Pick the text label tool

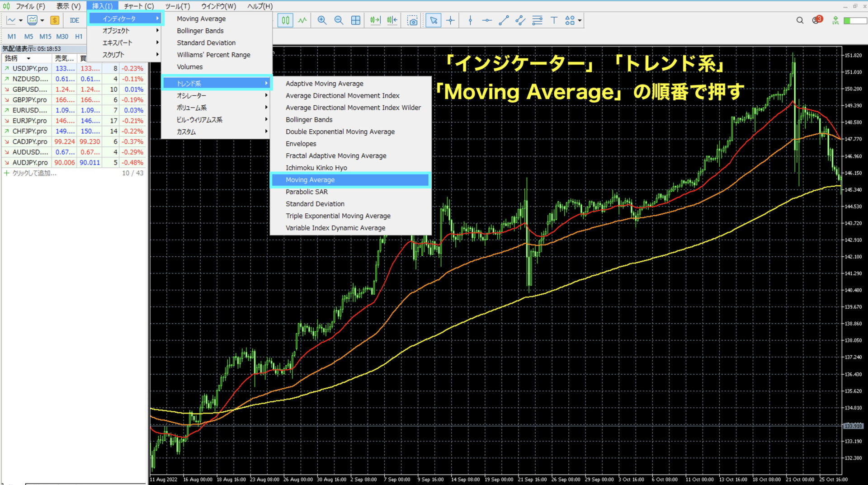pyautogui.click(x=553, y=20)
